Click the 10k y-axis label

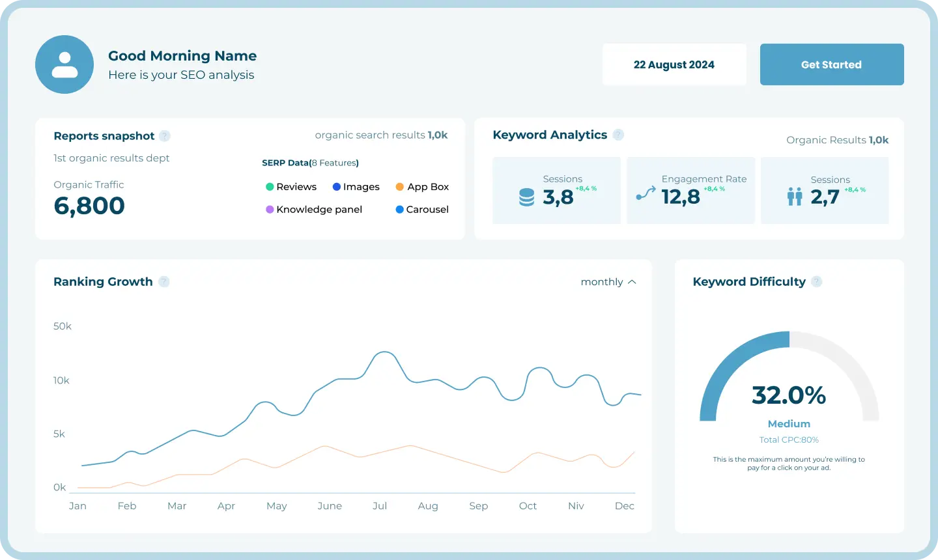point(61,380)
